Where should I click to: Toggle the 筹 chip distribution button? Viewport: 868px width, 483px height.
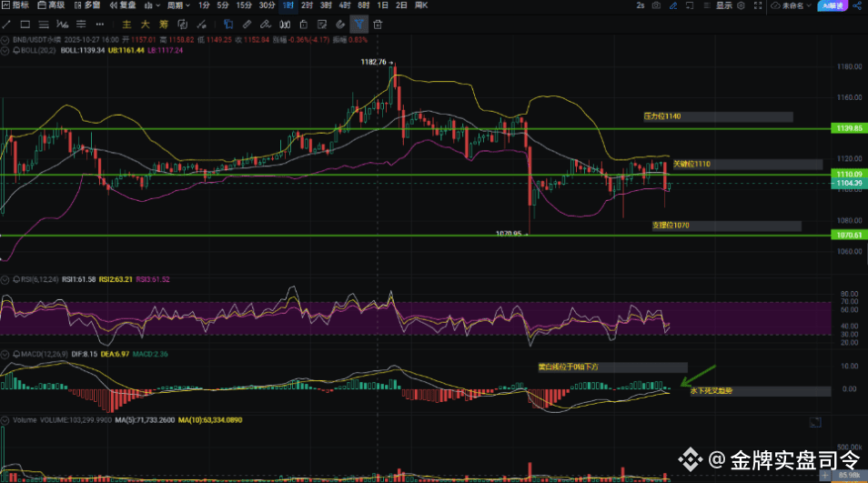(164, 25)
